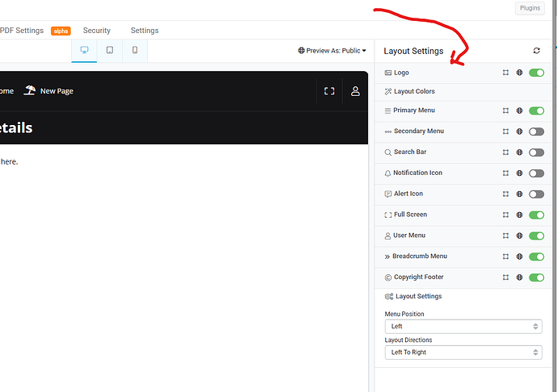Click the Alert Icon position icon

[x=505, y=194]
